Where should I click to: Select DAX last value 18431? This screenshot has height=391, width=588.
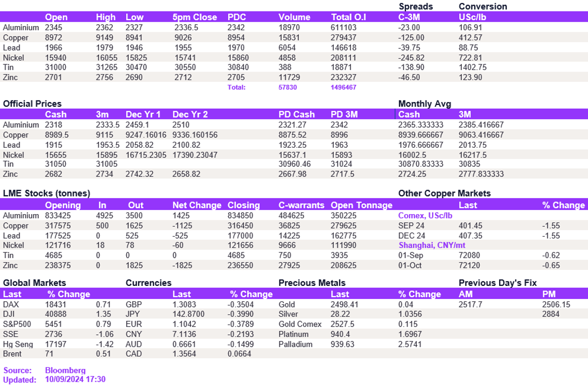pos(55,305)
